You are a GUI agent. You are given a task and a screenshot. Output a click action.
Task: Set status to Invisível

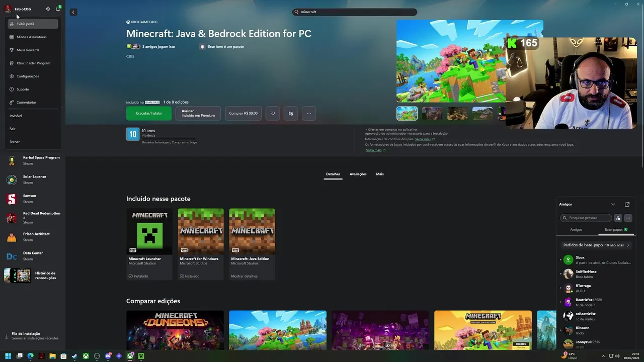point(33,116)
